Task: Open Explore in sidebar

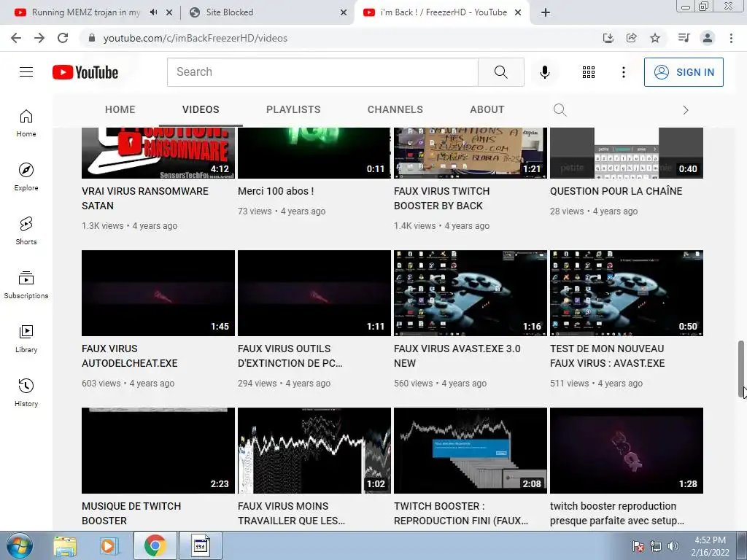Action: tap(26, 177)
